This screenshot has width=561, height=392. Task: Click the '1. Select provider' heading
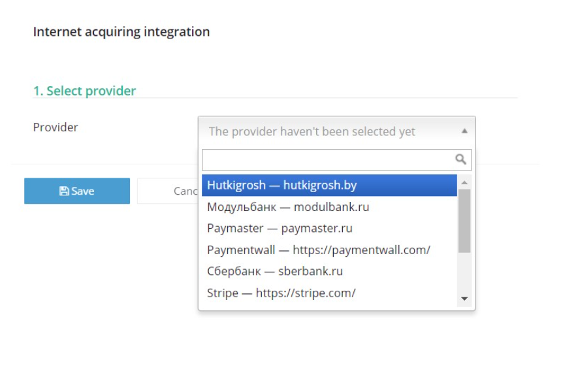(84, 91)
